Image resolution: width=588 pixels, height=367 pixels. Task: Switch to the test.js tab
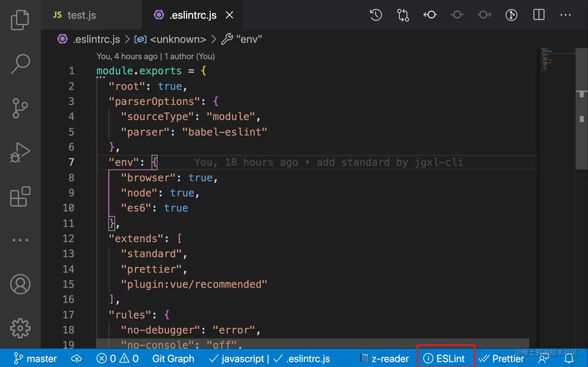82,15
